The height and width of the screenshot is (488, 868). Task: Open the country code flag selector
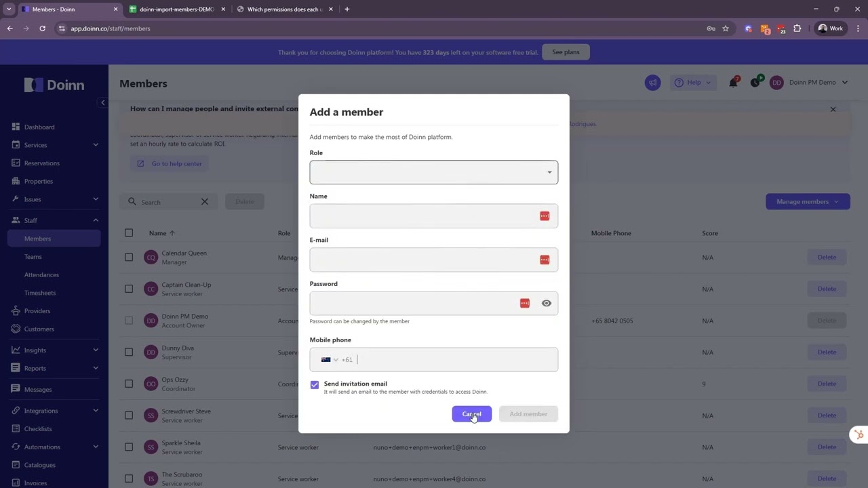pyautogui.click(x=329, y=360)
